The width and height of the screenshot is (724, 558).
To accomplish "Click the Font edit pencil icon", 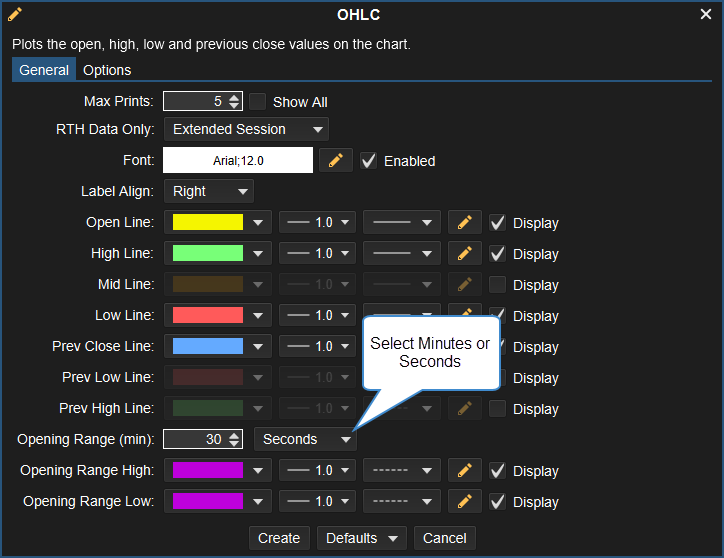I will tap(336, 160).
